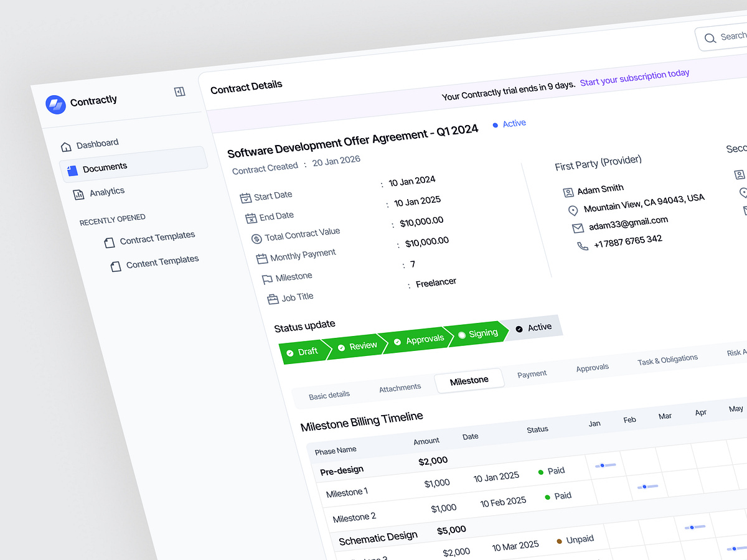
Task: Click the Content Templates page icon
Action: [116, 266]
